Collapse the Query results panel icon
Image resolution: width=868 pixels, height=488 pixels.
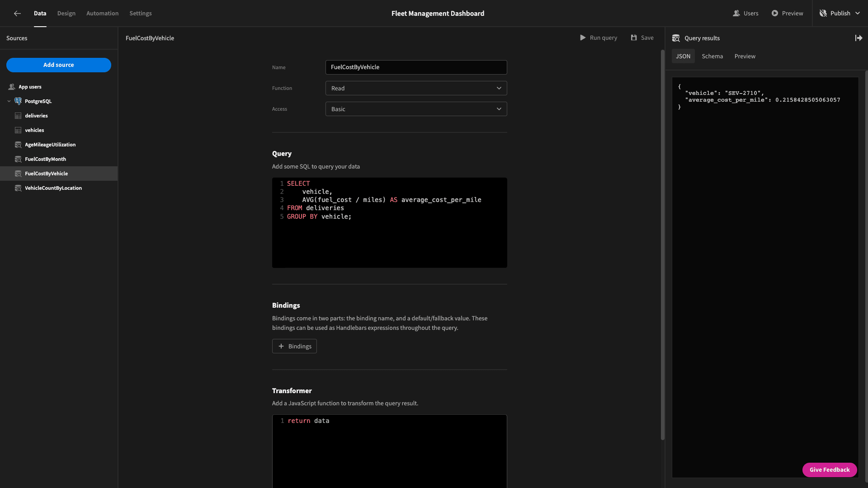point(859,38)
